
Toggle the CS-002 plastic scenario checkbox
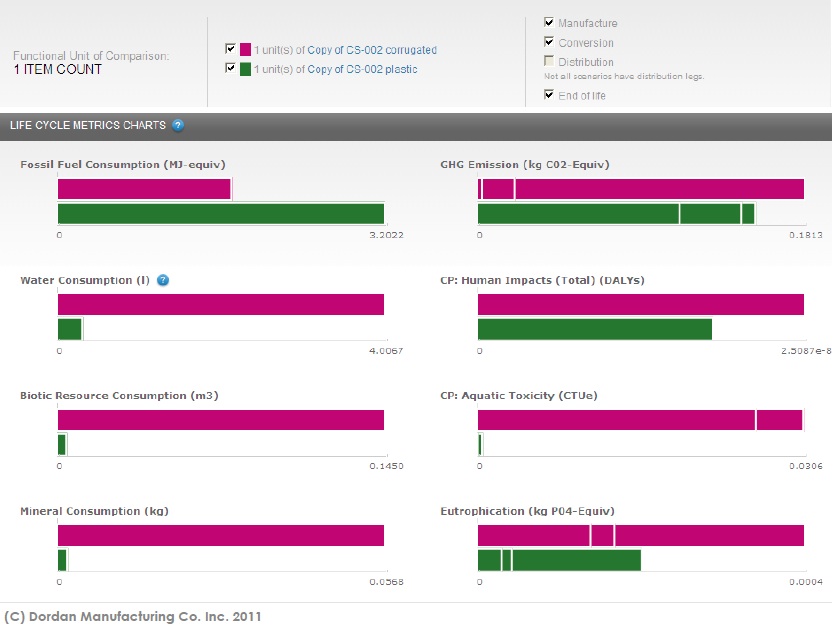click(x=231, y=69)
